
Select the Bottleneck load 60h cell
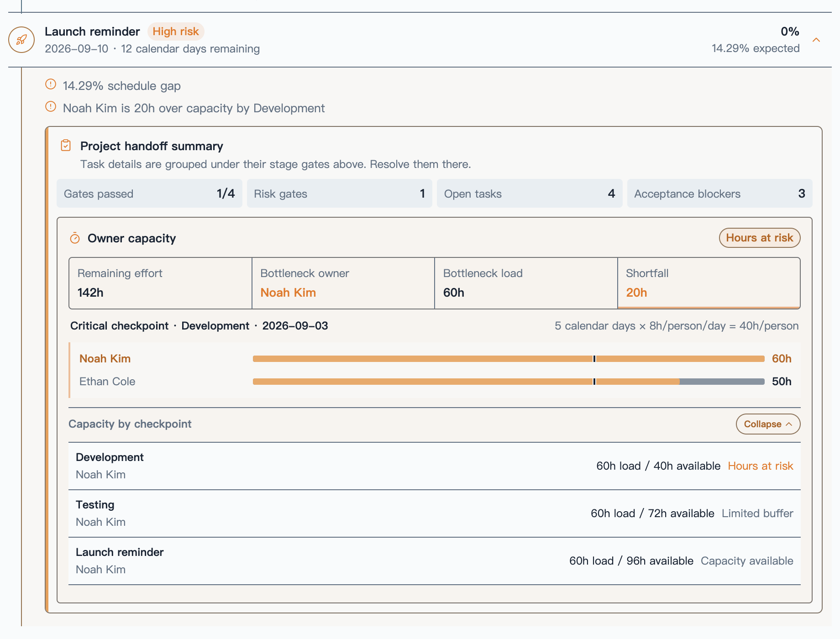[526, 283]
